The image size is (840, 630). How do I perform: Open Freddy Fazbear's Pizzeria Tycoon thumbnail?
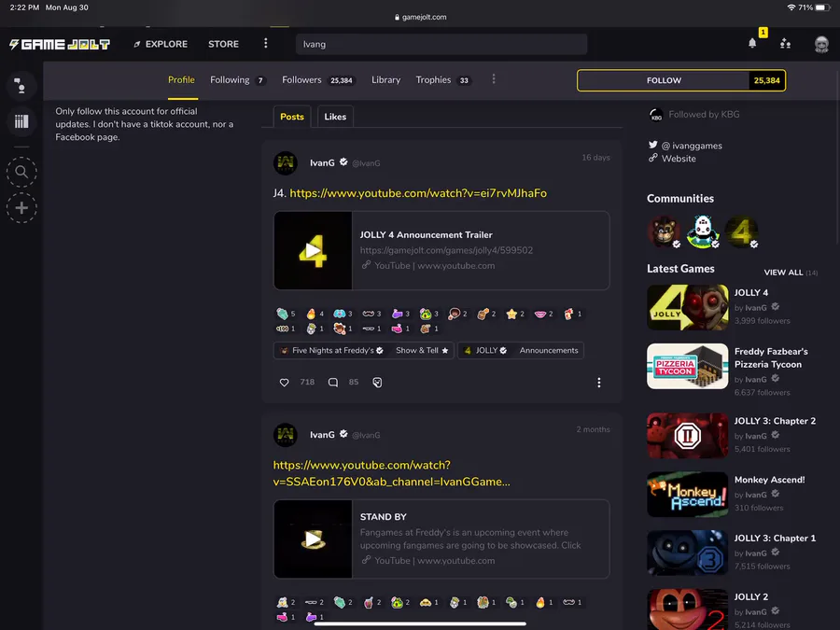pos(687,367)
